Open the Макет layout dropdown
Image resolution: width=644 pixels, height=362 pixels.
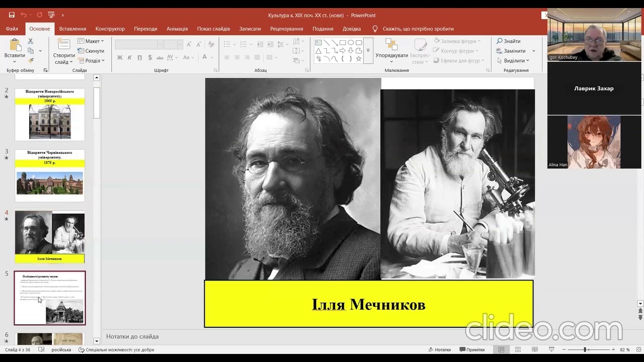[x=91, y=41]
